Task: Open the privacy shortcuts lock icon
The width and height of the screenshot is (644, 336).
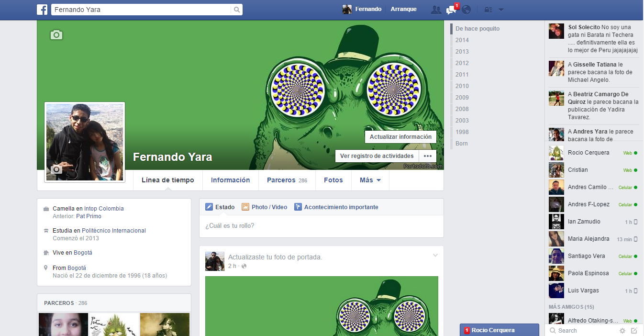Action: click(x=488, y=10)
